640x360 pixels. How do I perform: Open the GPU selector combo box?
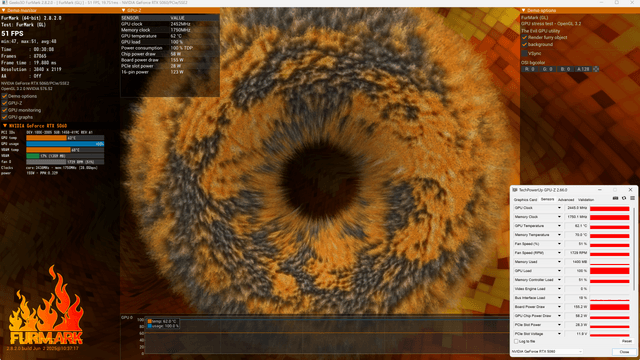(547, 351)
